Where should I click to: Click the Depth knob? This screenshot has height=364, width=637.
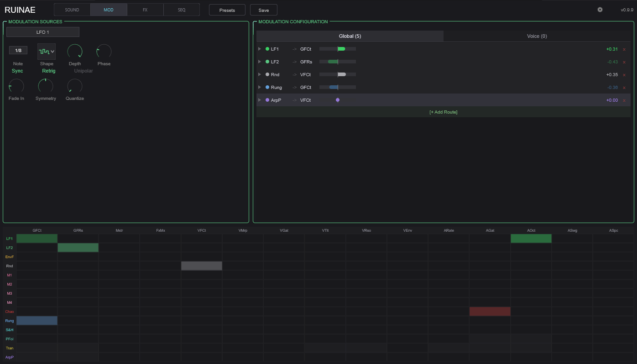(x=75, y=52)
